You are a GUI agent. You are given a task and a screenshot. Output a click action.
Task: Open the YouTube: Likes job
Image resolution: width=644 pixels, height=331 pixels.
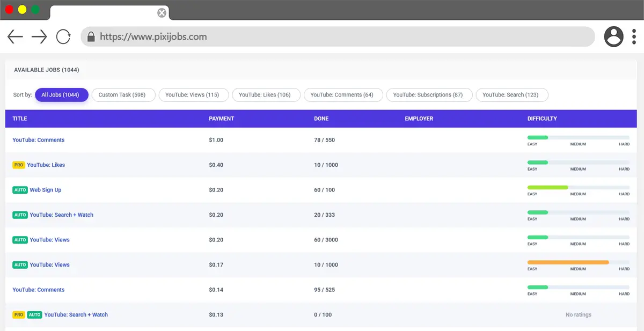[46, 165]
